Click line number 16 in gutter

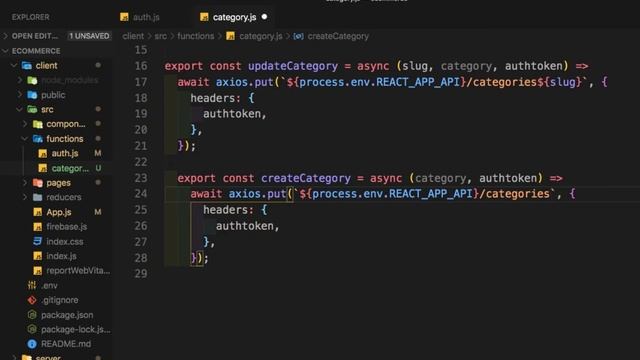[141, 66]
